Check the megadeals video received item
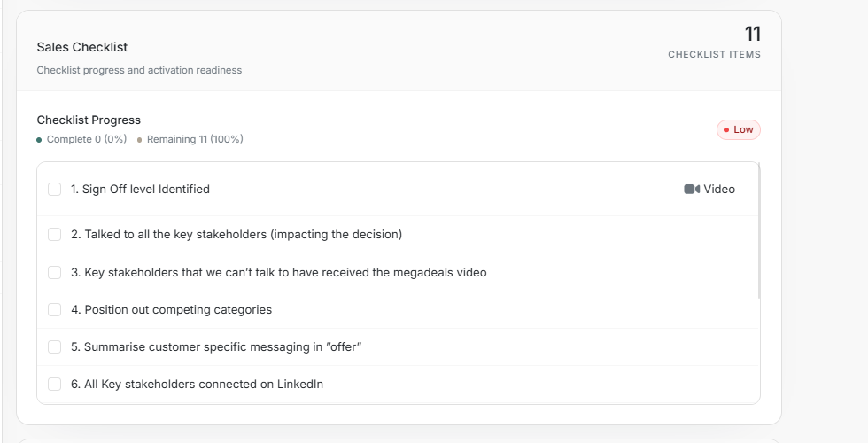 (x=54, y=273)
